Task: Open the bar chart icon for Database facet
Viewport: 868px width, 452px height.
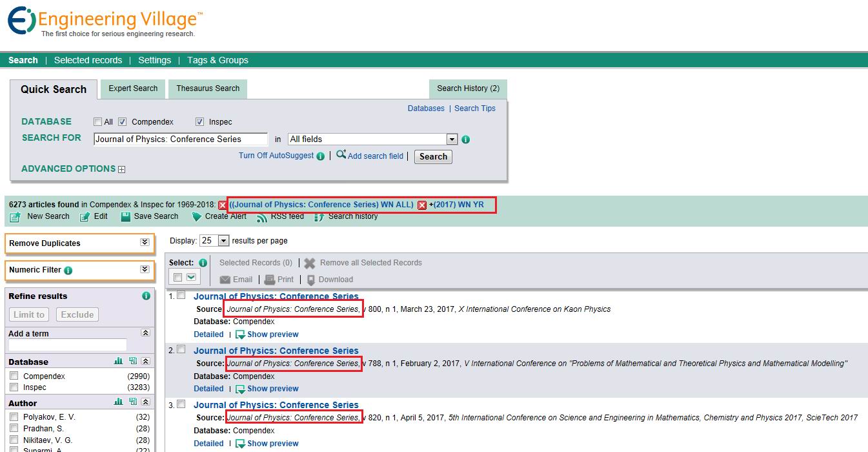Action: [119, 362]
